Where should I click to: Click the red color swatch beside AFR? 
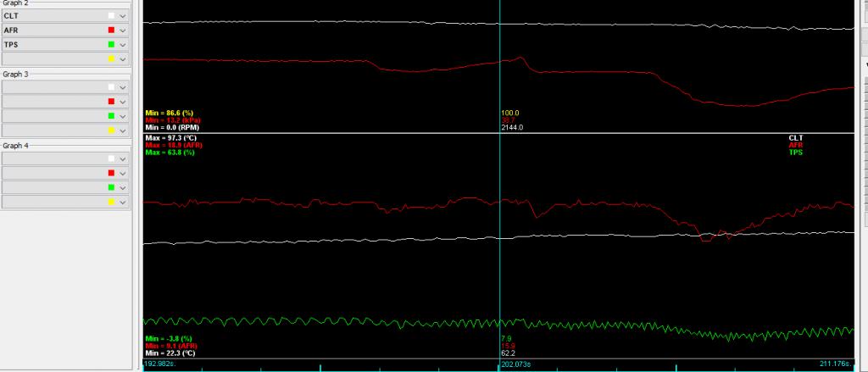click(111, 31)
